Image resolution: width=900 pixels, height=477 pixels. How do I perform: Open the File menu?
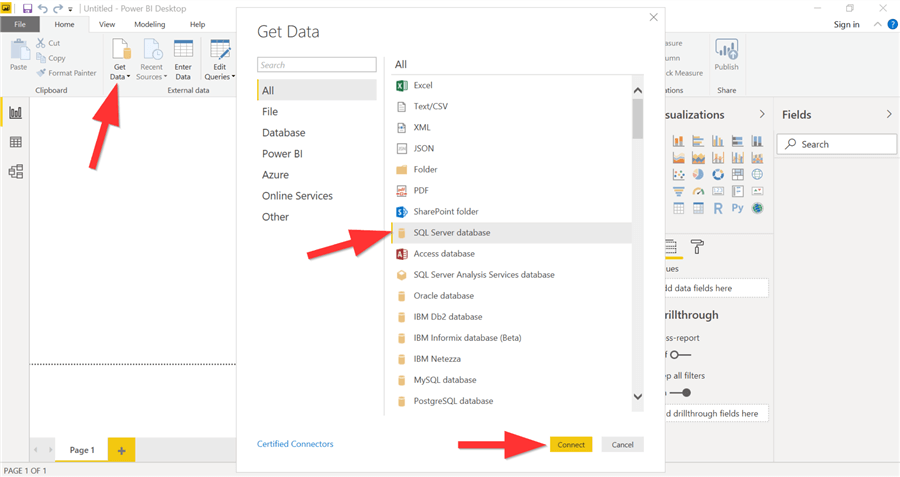20,24
